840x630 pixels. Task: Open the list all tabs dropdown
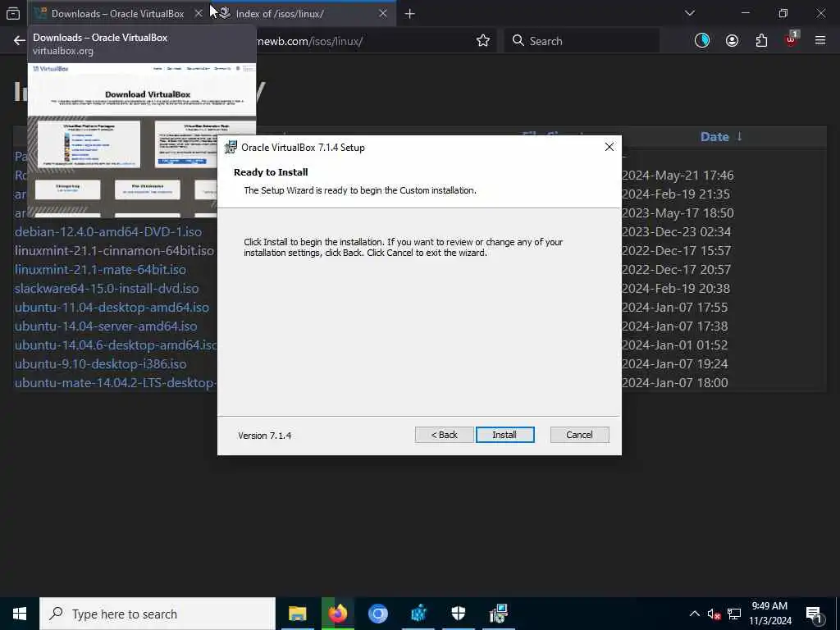tap(689, 13)
